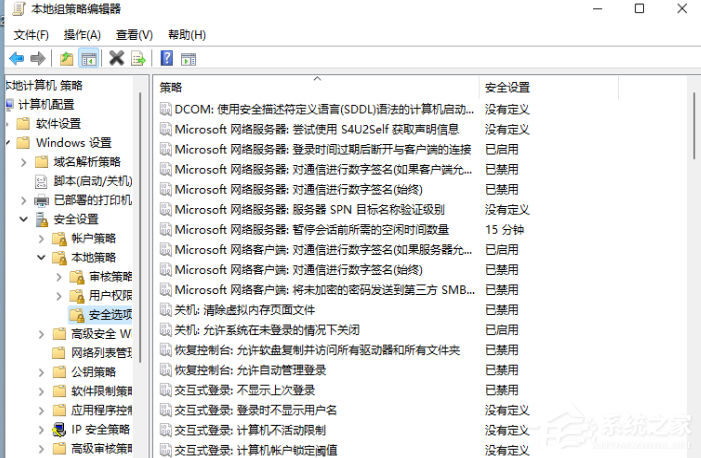The width and height of the screenshot is (701, 458).
Task: Click the Export list toolbar icon
Action: tap(138, 58)
